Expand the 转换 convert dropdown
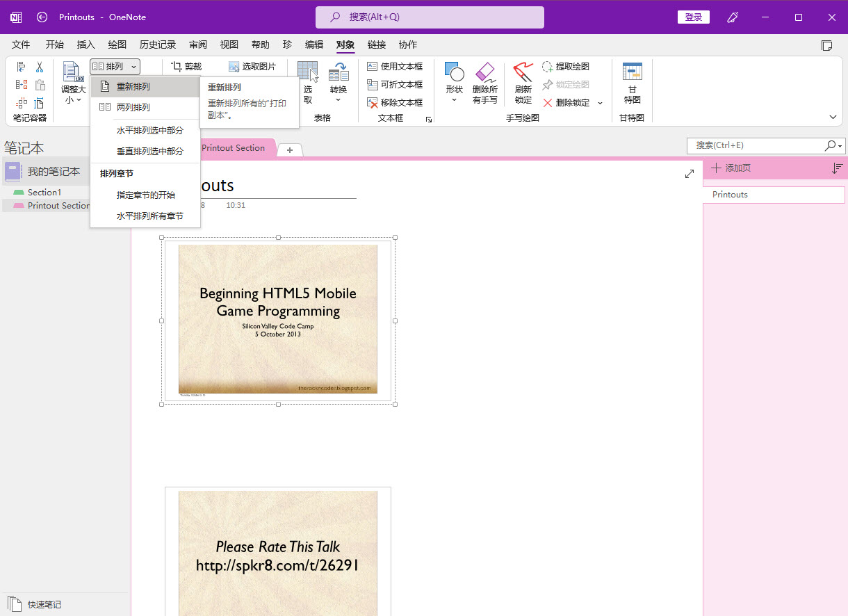Screen dimensions: 848x616 click(x=339, y=99)
